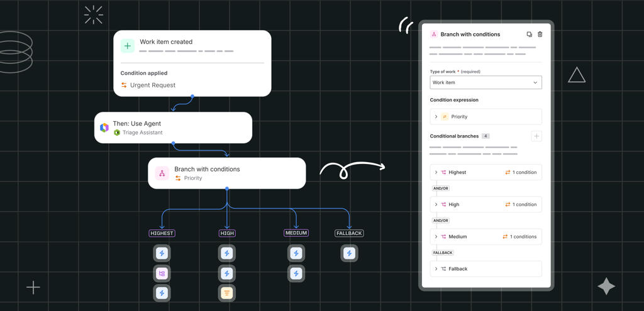Select the top lightning action under HIGHEST
This screenshot has height=311, width=644.
click(162, 253)
